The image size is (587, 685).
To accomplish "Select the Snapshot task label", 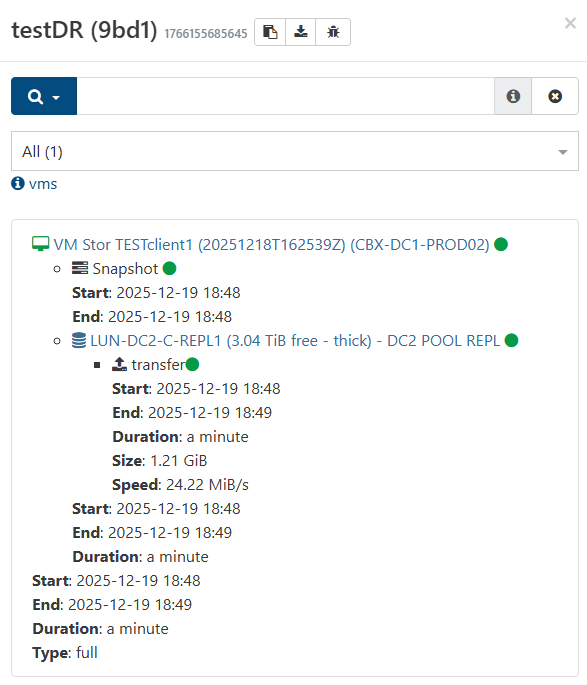I will 125,269.
